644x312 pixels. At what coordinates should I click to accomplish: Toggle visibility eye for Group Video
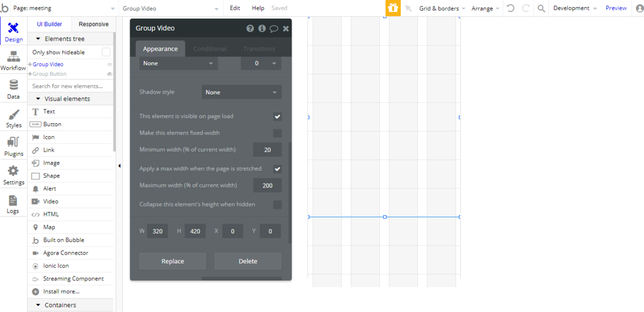[109, 64]
